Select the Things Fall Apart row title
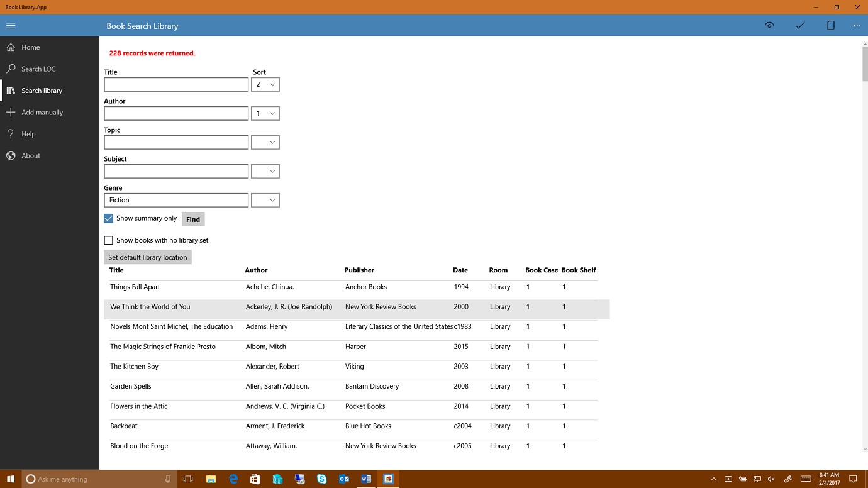The image size is (868, 488). (x=135, y=287)
